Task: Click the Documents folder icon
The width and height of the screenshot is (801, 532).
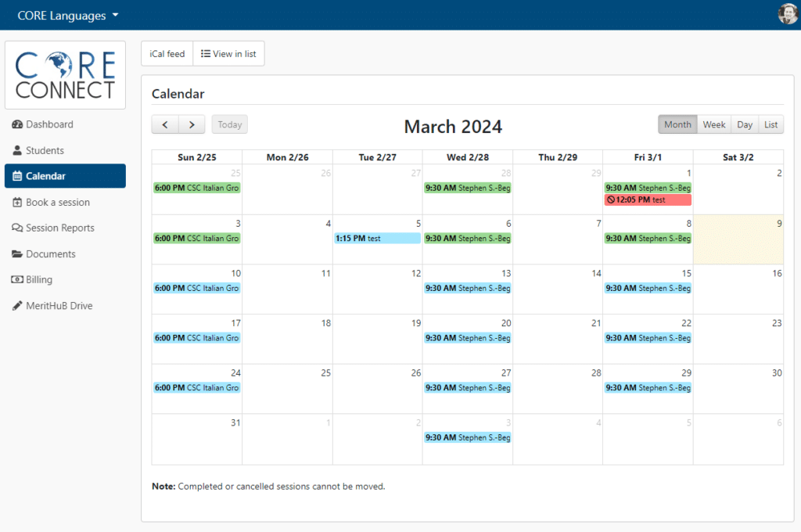Action: pyautogui.click(x=17, y=254)
